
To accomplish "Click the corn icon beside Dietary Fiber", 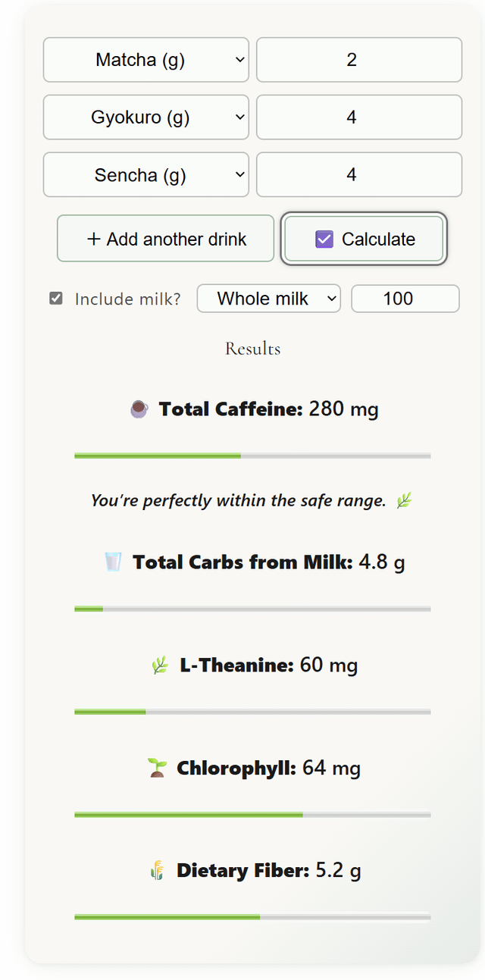I will [157, 871].
